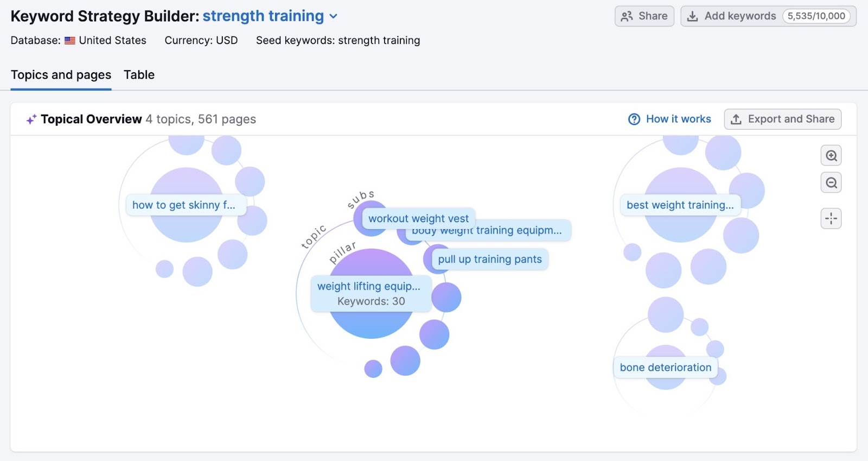Open the Topics and pages tab
This screenshot has width=868, height=461.
[61, 75]
